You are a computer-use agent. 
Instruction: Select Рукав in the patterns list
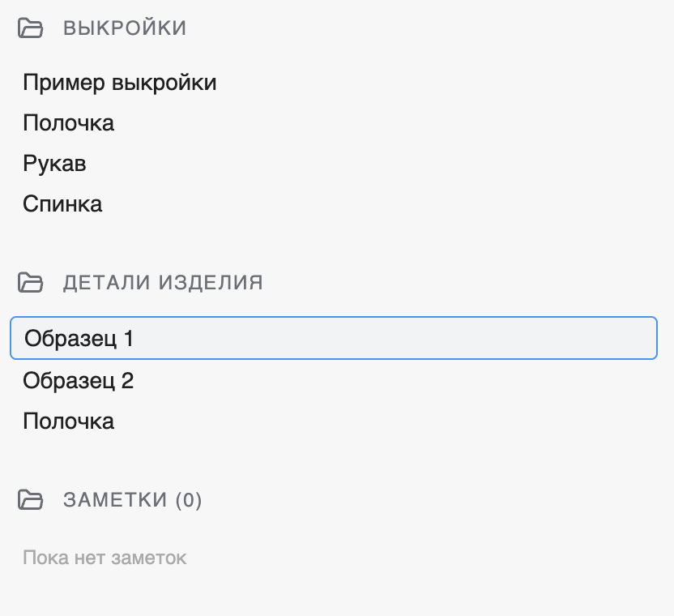click(55, 163)
